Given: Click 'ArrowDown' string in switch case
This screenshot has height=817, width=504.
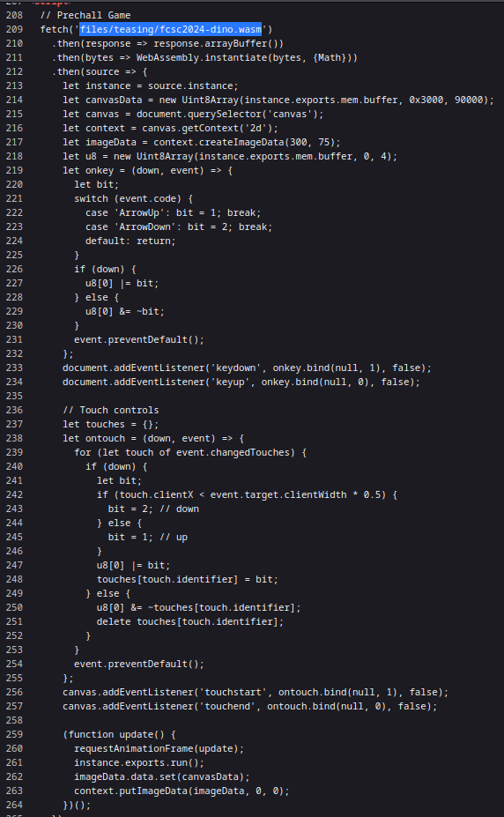Looking at the screenshot, I should 142,227.
